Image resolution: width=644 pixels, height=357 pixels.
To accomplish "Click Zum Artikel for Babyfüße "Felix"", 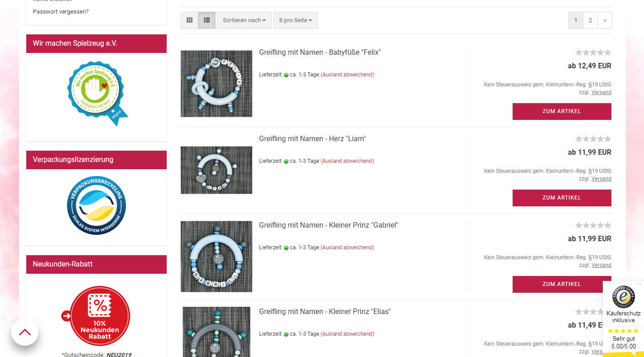I will click(x=562, y=111).
